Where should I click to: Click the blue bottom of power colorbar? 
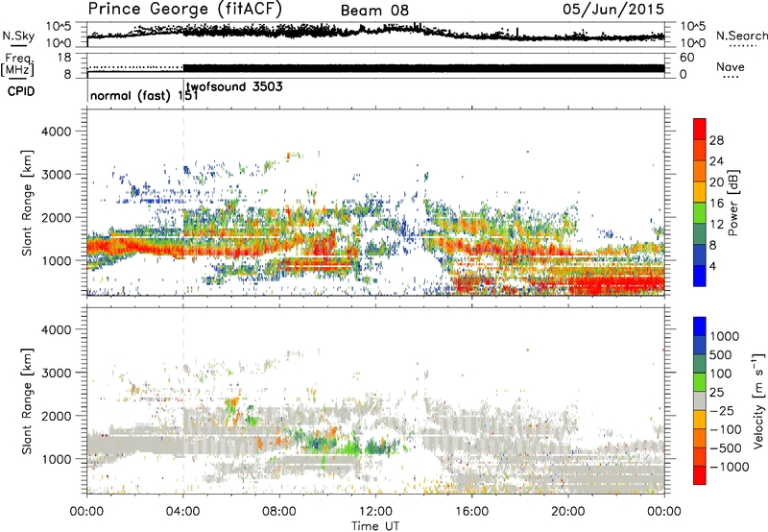(x=700, y=277)
